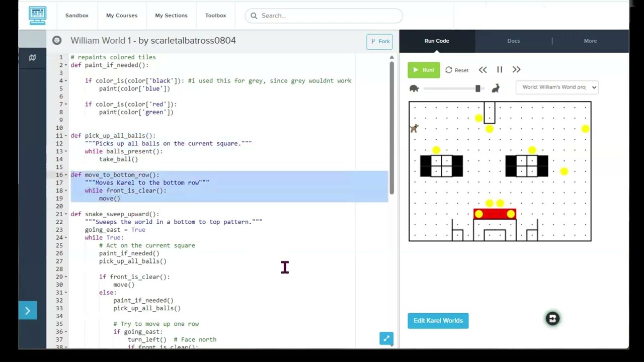The image size is (644, 362).
Task: Collapse code fold at line 11
Action: (x=66, y=136)
